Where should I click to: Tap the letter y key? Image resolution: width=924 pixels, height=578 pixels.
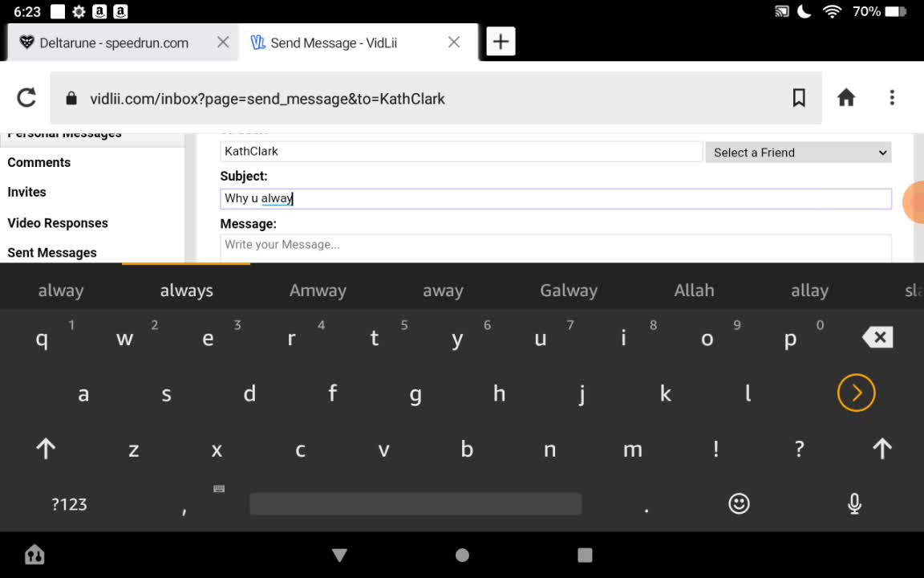pyautogui.click(x=456, y=339)
